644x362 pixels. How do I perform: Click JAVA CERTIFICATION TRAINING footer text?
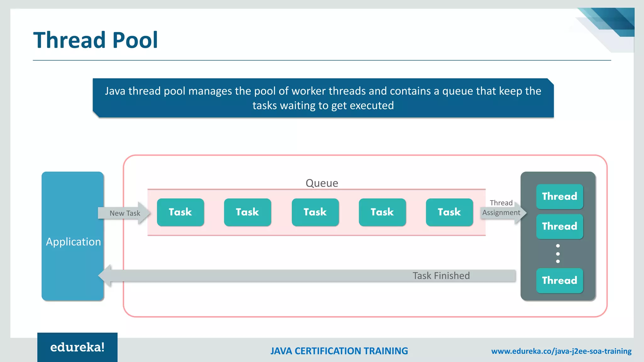click(x=339, y=351)
